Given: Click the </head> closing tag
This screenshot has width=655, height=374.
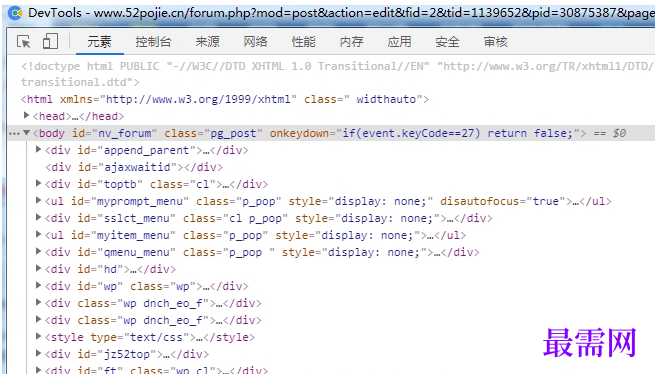Looking at the screenshot, I should coord(101,116).
